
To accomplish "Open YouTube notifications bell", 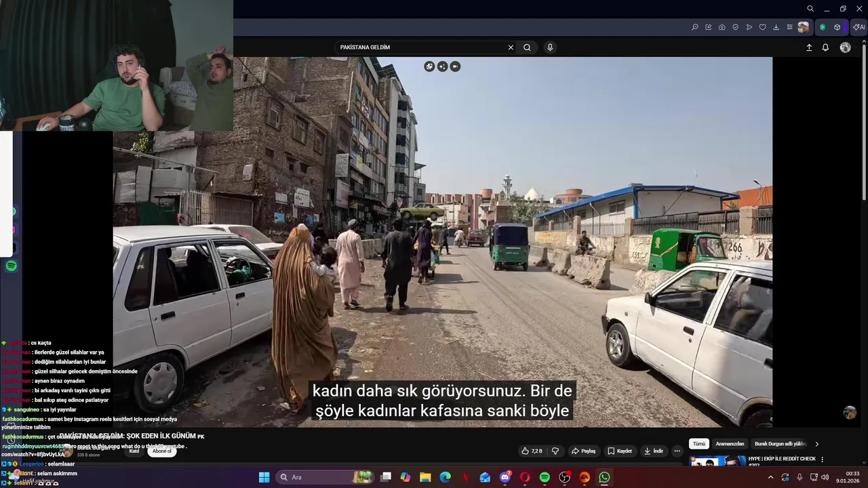I will pos(825,47).
